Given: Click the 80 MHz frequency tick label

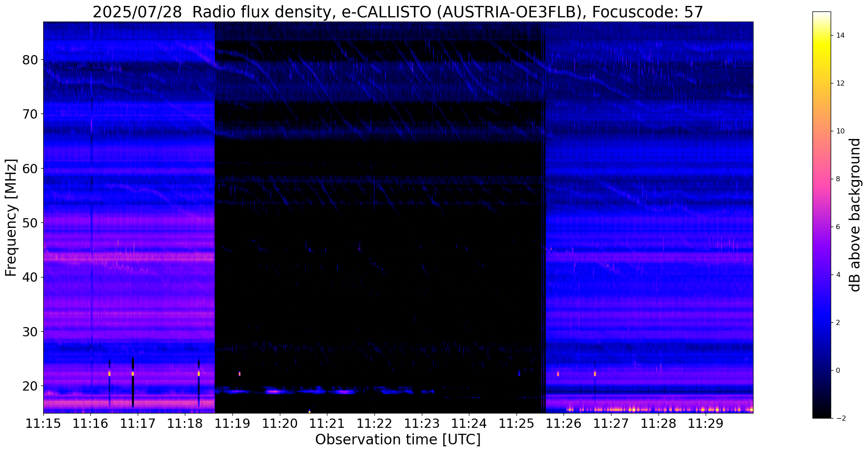Looking at the screenshot, I should 30,60.
